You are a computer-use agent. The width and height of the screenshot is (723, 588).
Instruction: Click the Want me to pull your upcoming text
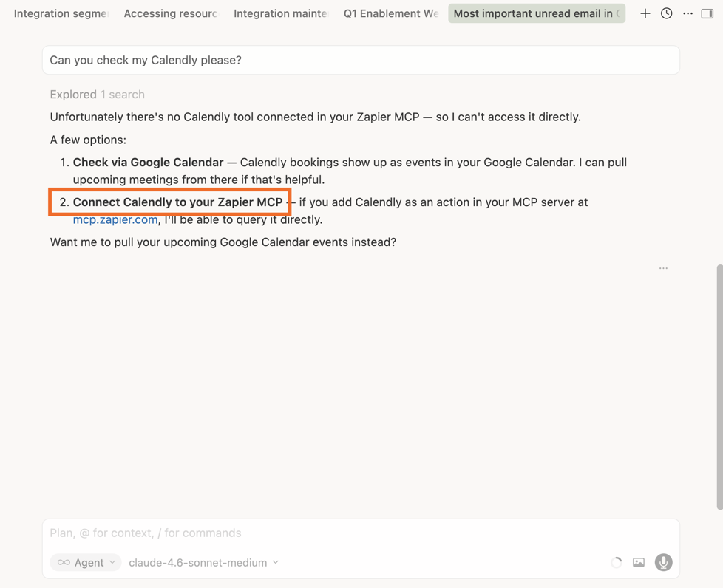pyautogui.click(x=223, y=242)
